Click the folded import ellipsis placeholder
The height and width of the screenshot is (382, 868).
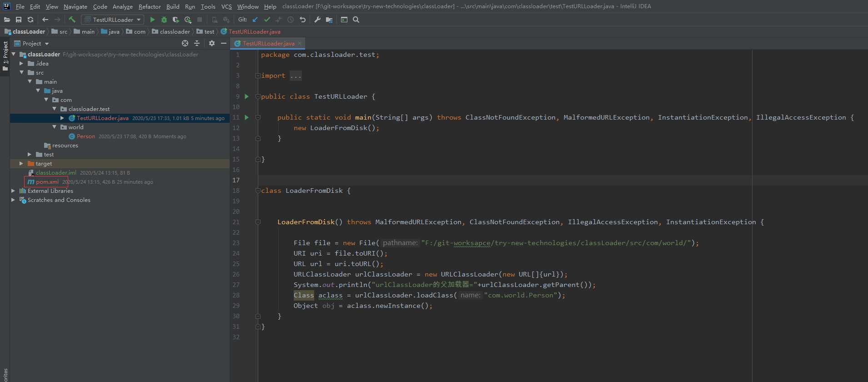click(x=296, y=75)
